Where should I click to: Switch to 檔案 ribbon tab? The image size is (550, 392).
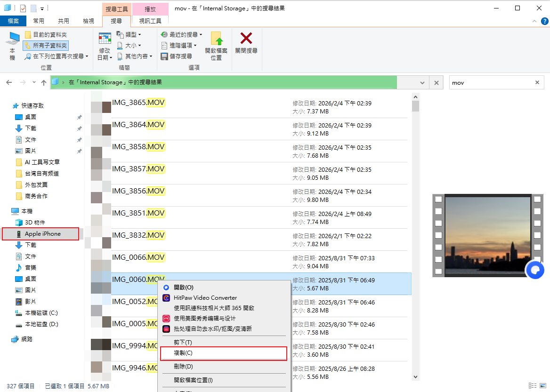[13, 21]
